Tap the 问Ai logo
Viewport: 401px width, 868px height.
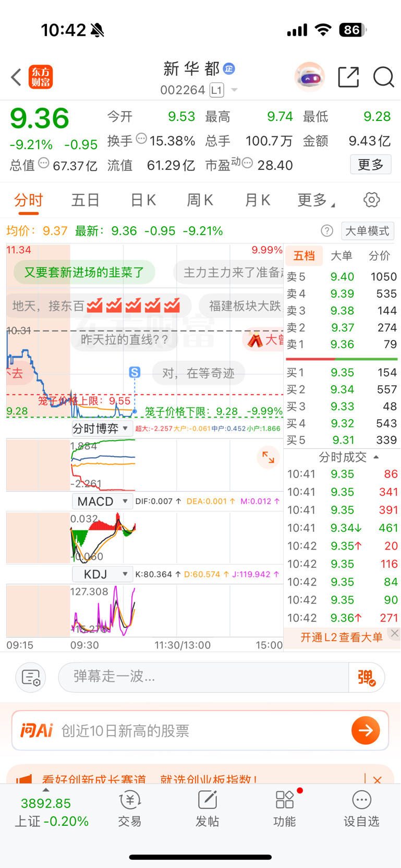[x=37, y=730]
